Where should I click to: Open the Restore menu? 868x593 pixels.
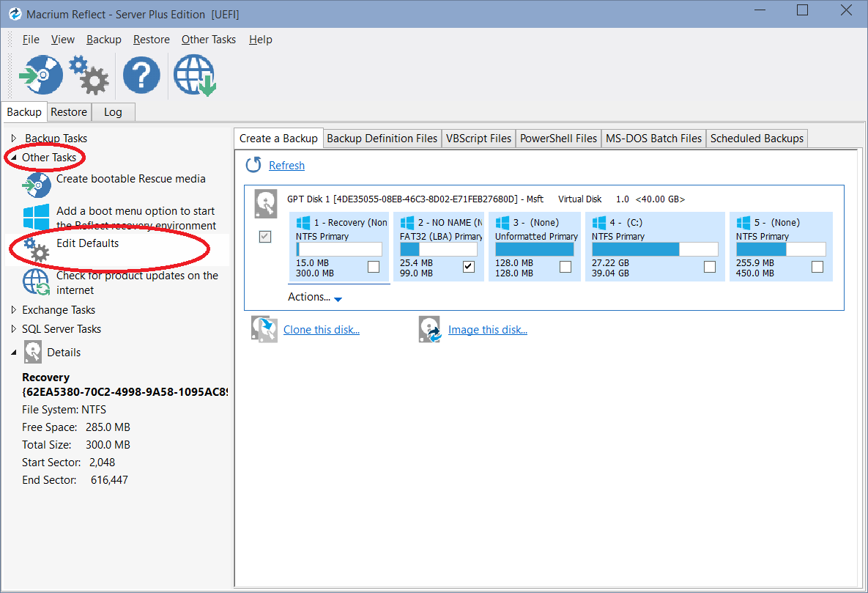pos(151,40)
